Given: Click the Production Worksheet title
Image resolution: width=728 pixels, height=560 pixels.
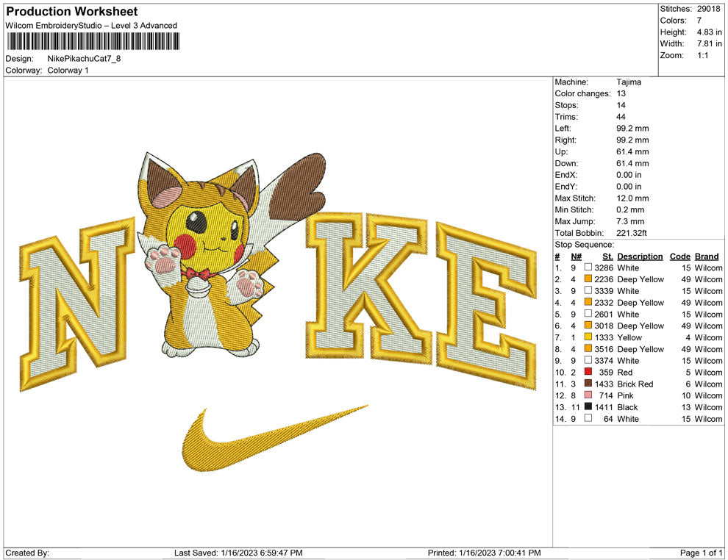Looking at the screenshot, I should click(x=72, y=12).
